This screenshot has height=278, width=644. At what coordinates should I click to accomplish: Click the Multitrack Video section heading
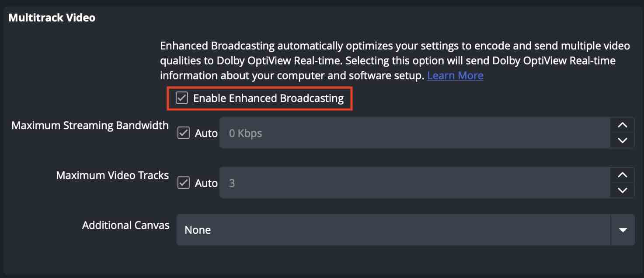coord(52,18)
